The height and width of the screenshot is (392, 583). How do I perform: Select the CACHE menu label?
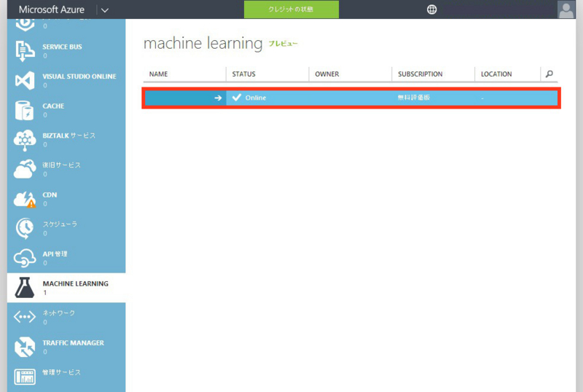click(x=53, y=106)
